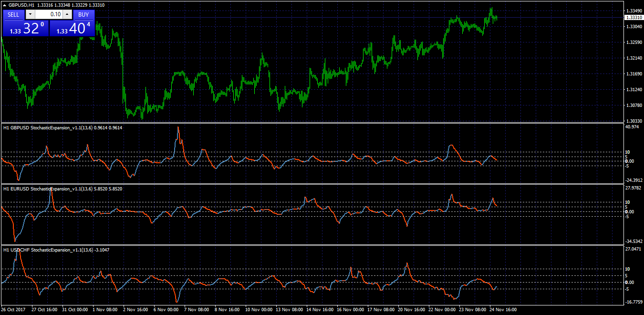Image resolution: width=644 pixels, height=315 pixels.
Task: Decrease trade volume with the down arrow
Action: pyautogui.click(x=30, y=14)
